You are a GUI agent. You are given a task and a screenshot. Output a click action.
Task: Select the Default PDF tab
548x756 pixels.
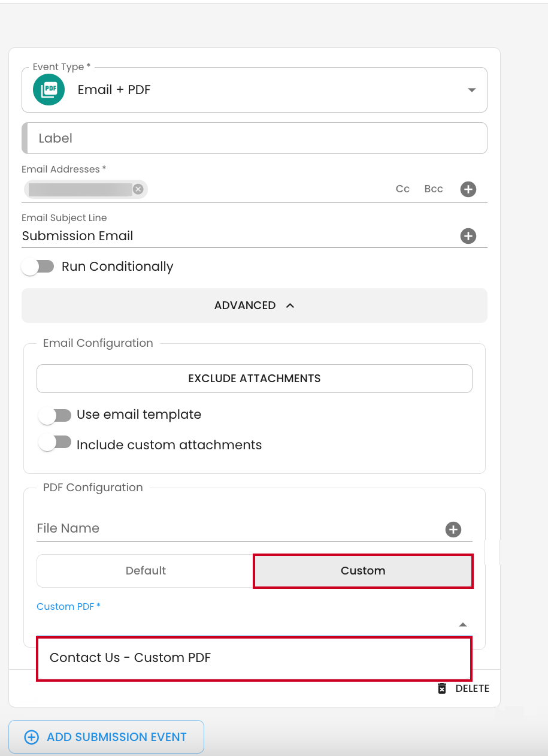[x=146, y=571]
